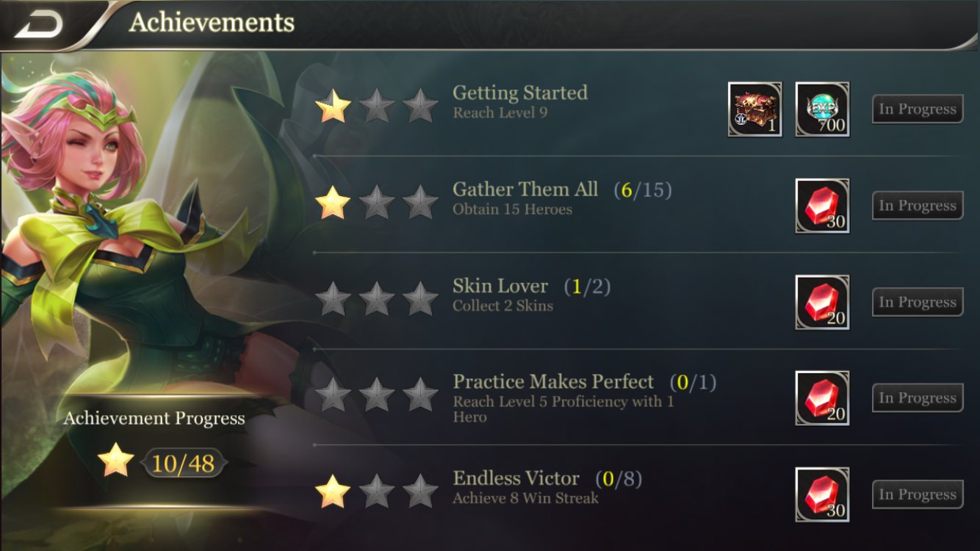Tap the Achievements header title

212,23
